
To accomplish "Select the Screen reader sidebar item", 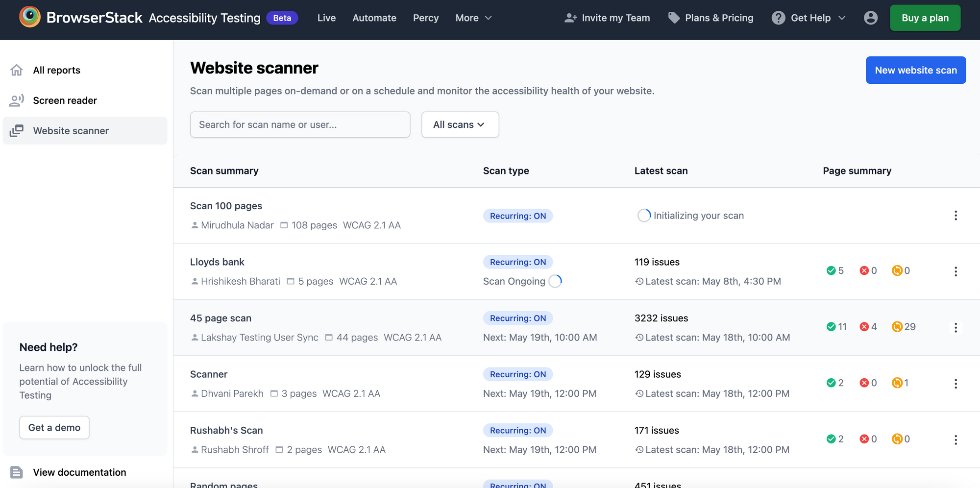I will point(65,100).
